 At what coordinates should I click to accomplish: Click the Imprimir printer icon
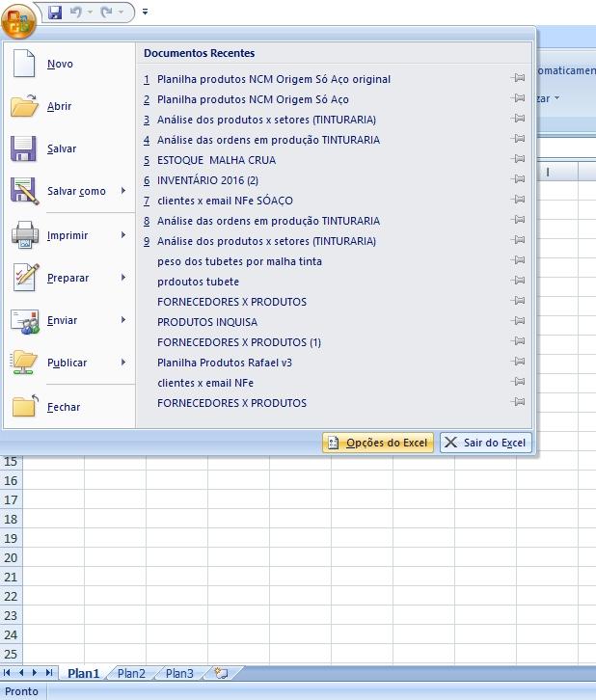tap(24, 235)
